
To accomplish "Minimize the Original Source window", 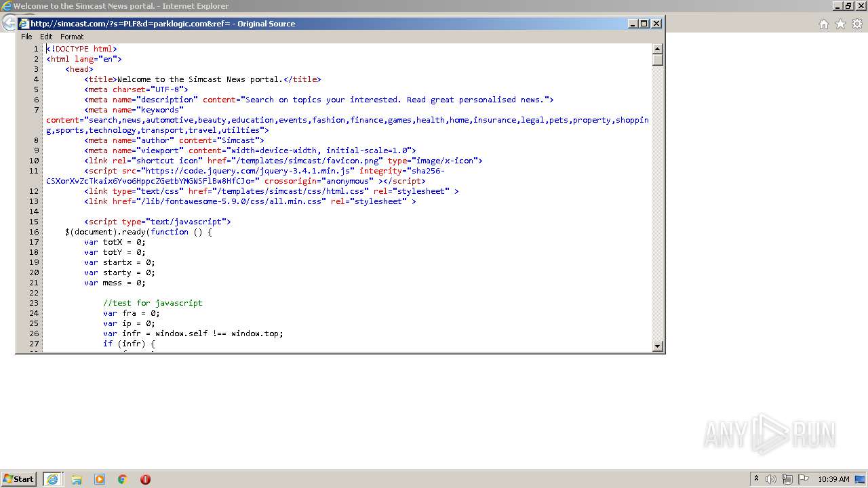I will (633, 23).
